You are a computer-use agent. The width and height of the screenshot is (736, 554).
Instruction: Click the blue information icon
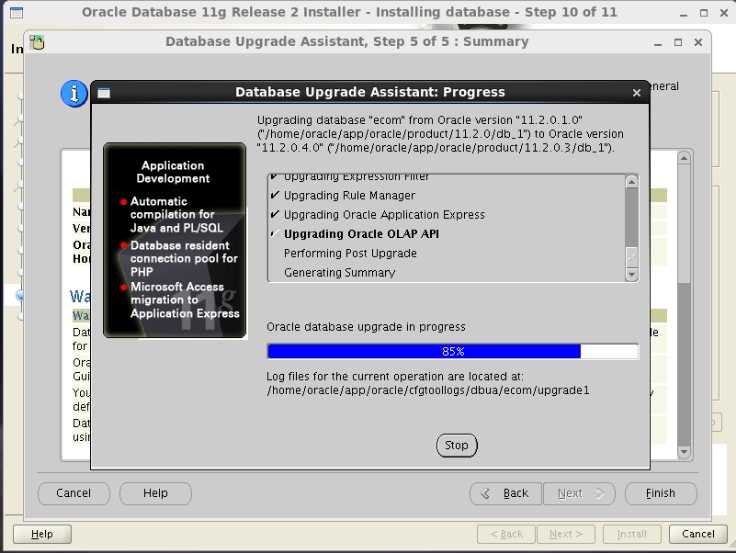[x=74, y=93]
